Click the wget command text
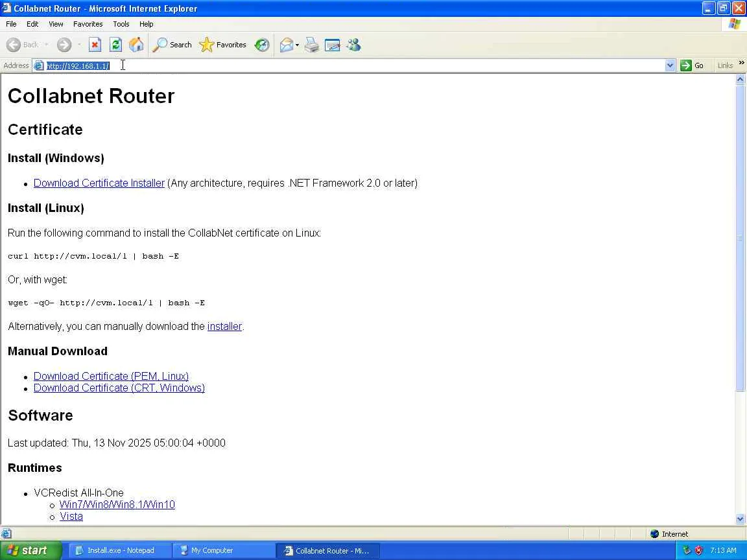747x560 pixels. [106, 303]
